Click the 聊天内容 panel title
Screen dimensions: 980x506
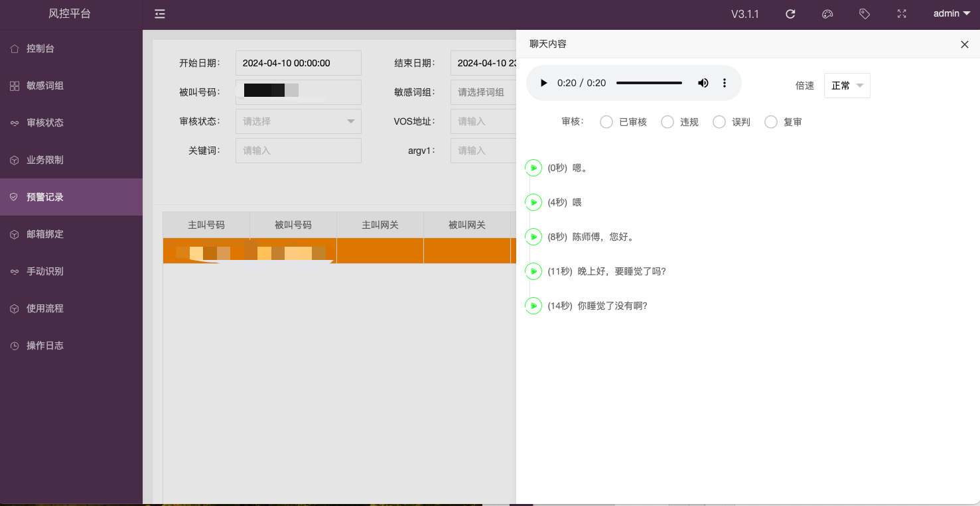coord(548,44)
